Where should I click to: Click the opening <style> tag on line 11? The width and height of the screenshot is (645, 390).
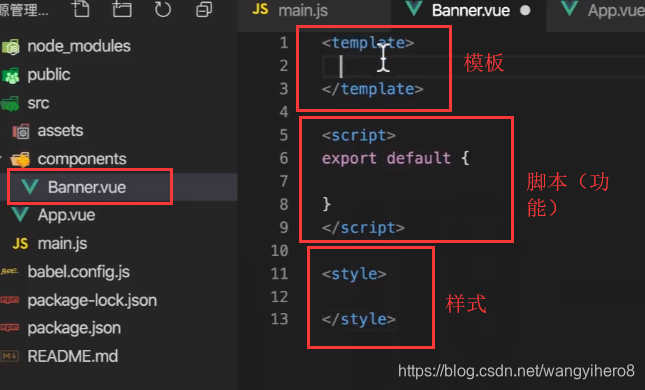tap(354, 274)
